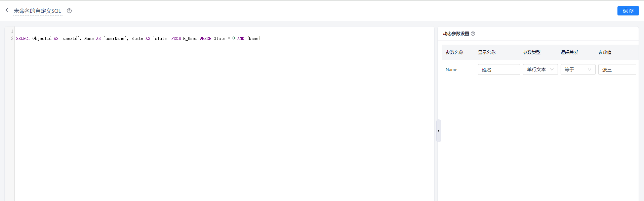Click the 保存 button
644x201 pixels.
point(628,11)
